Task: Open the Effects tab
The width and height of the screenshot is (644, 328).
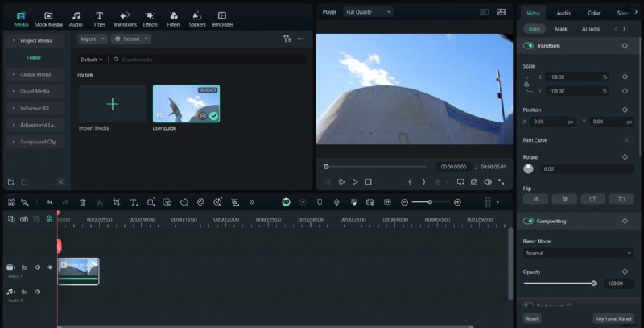Action: pyautogui.click(x=150, y=19)
